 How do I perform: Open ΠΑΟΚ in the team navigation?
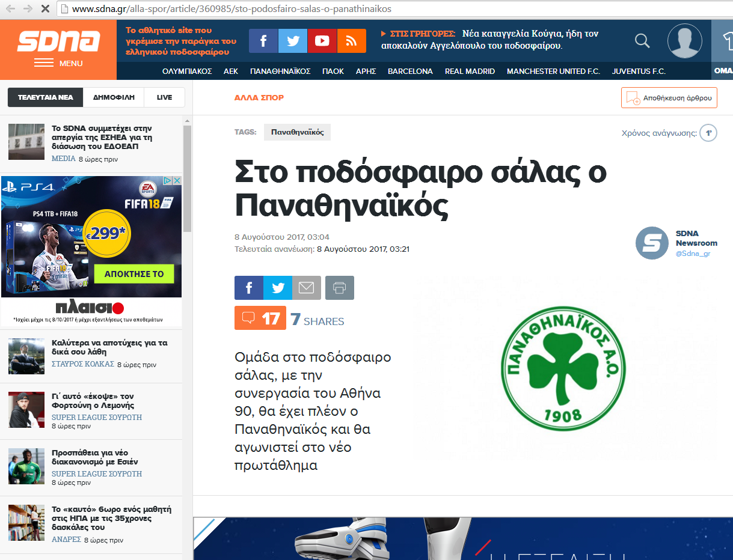(x=333, y=71)
